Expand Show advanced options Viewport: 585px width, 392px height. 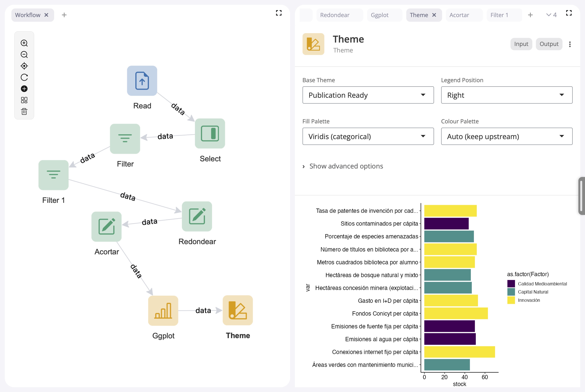346,166
